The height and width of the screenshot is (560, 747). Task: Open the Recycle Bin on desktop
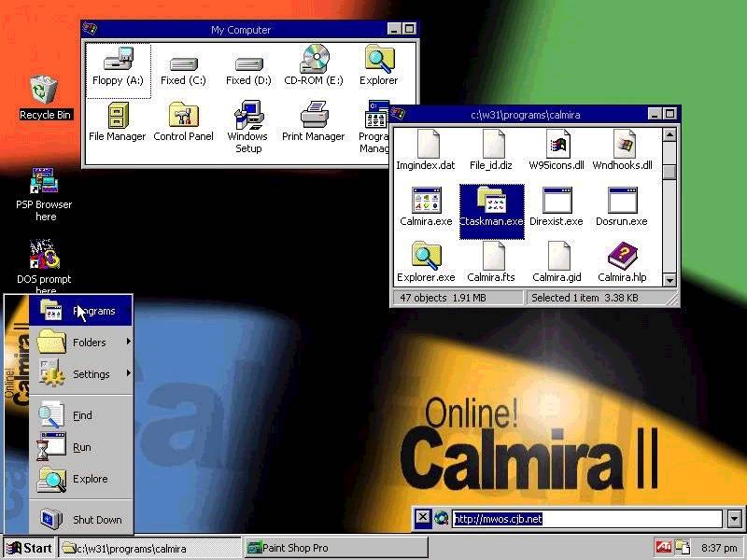point(45,92)
